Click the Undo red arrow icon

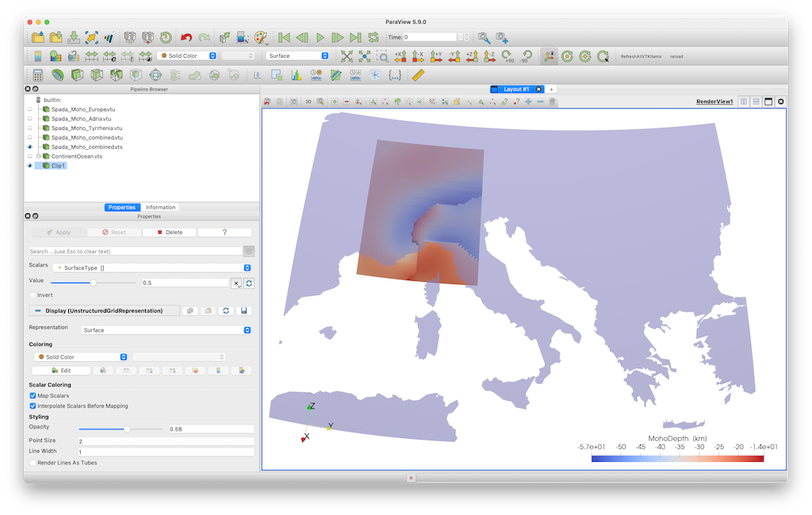[x=186, y=37]
